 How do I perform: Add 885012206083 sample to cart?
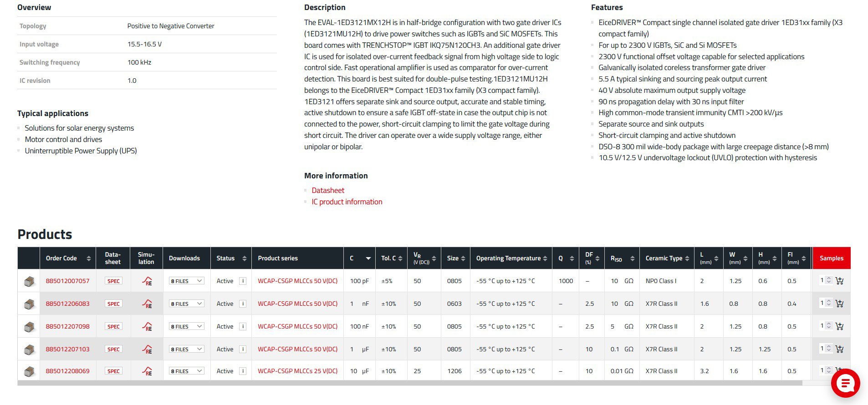point(839,304)
